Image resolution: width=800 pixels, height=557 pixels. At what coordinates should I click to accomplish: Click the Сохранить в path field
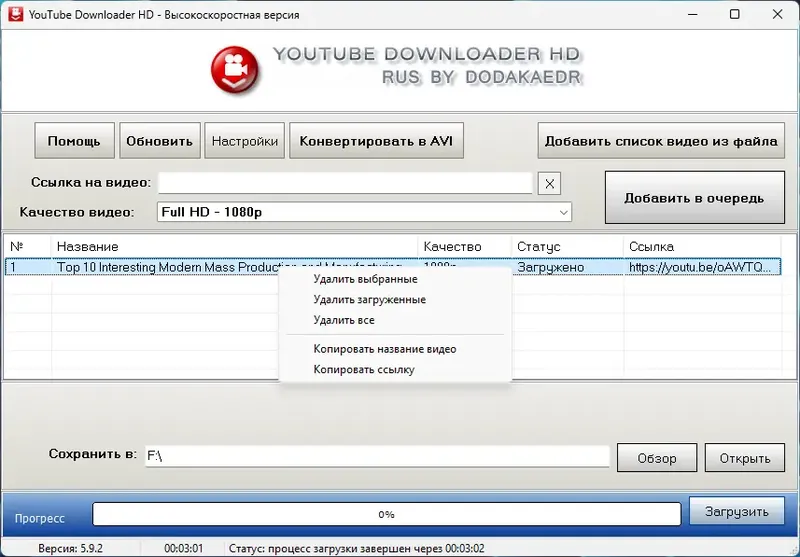[x=377, y=456]
